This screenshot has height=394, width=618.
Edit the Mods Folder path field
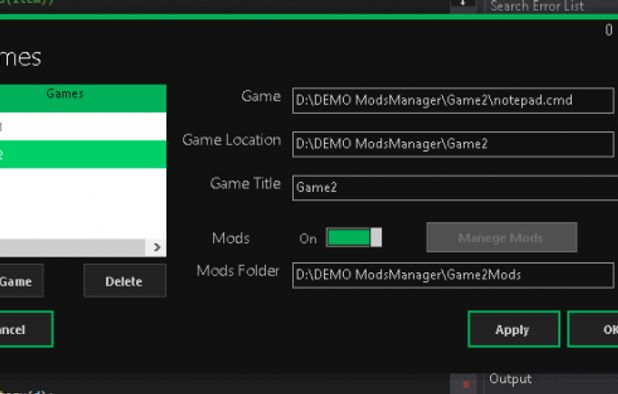pos(453,275)
